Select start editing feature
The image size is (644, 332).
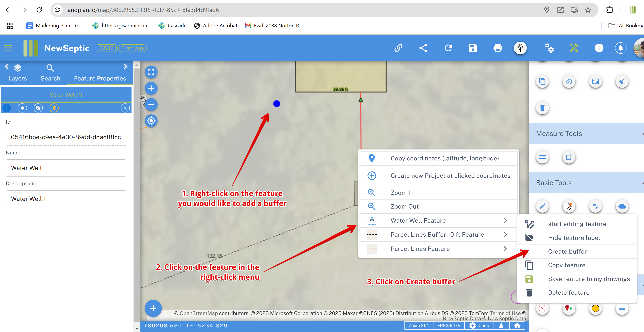point(577,224)
